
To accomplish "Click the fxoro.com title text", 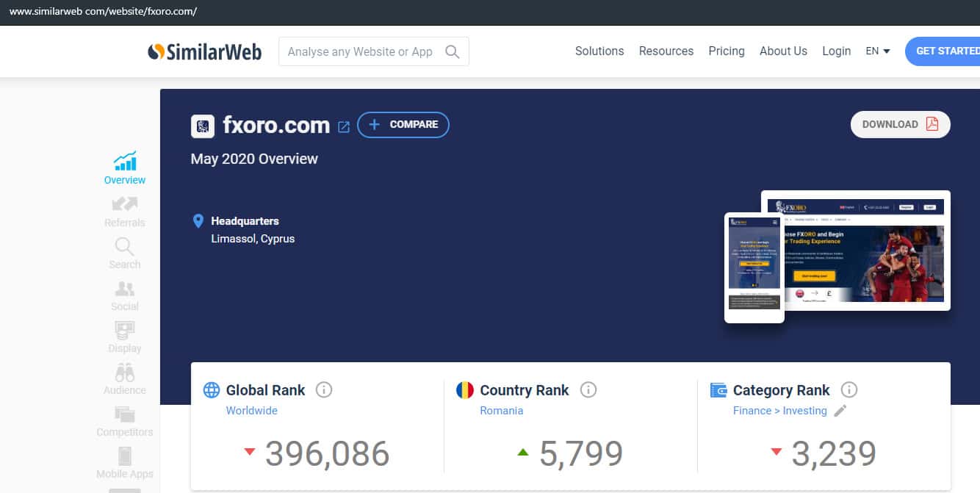I will [276, 125].
